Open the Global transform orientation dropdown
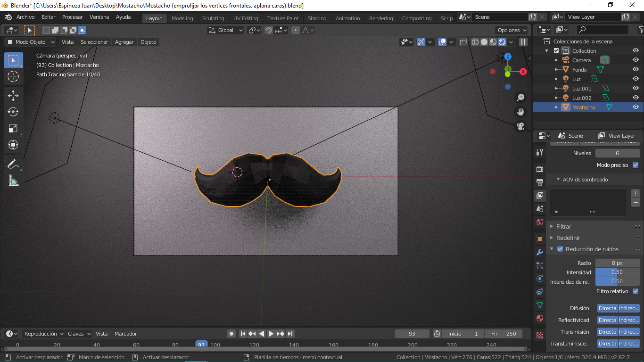644x362 pixels. click(x=225, y=30)
